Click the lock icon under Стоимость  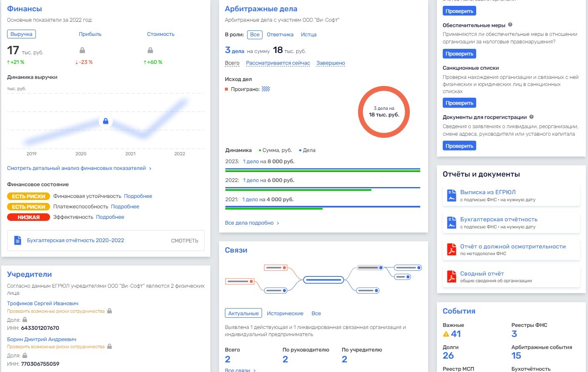click(x=150, y=50)
